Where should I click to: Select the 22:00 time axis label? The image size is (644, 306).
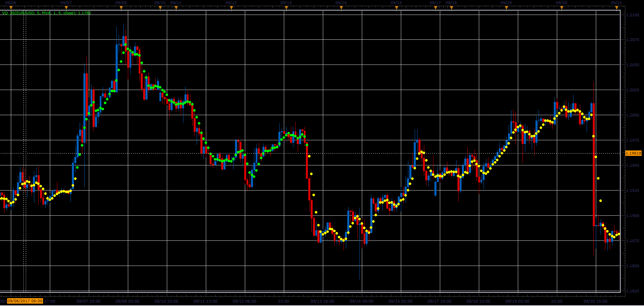coord(557,301)
